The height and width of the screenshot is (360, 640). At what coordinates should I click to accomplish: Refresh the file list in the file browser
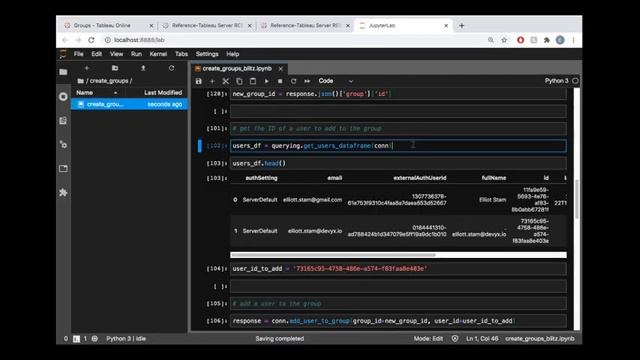[x=171, y=68]
